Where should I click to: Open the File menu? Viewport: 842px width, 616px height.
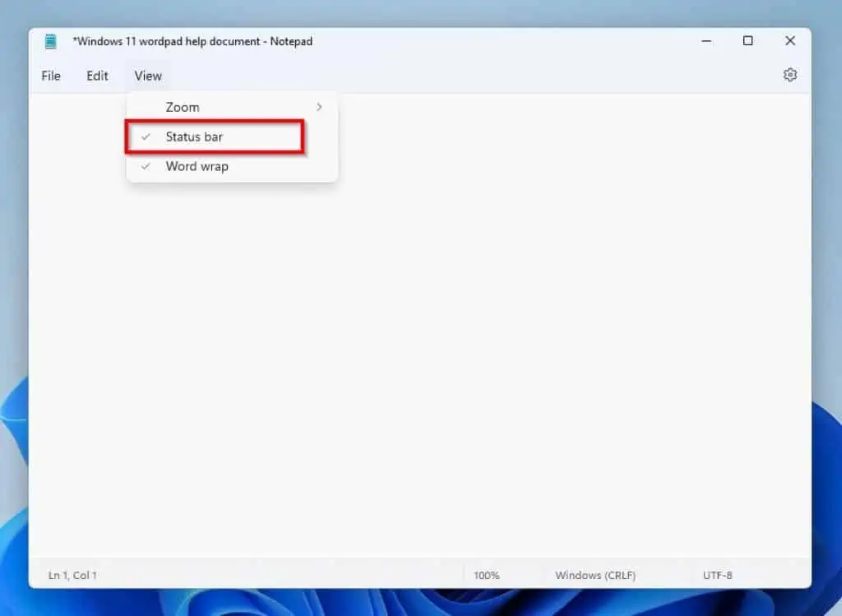coord(51,76)
